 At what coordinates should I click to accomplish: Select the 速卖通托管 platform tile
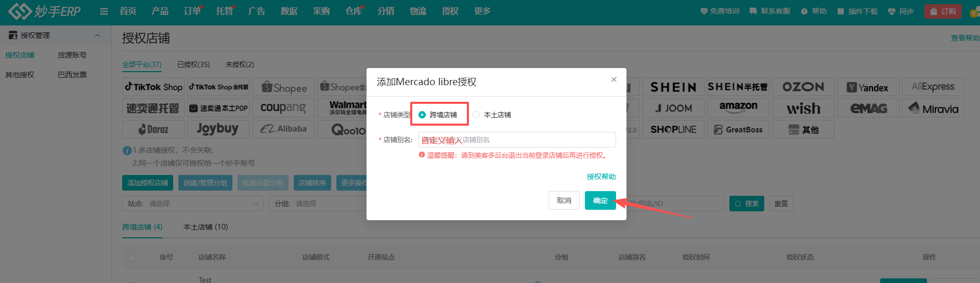[x=153, y=108]
